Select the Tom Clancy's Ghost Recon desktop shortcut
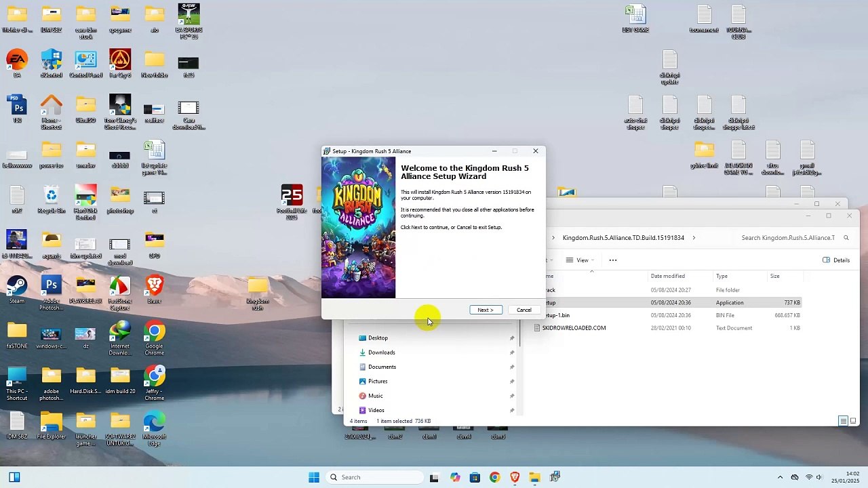 (x=120, y=112)
